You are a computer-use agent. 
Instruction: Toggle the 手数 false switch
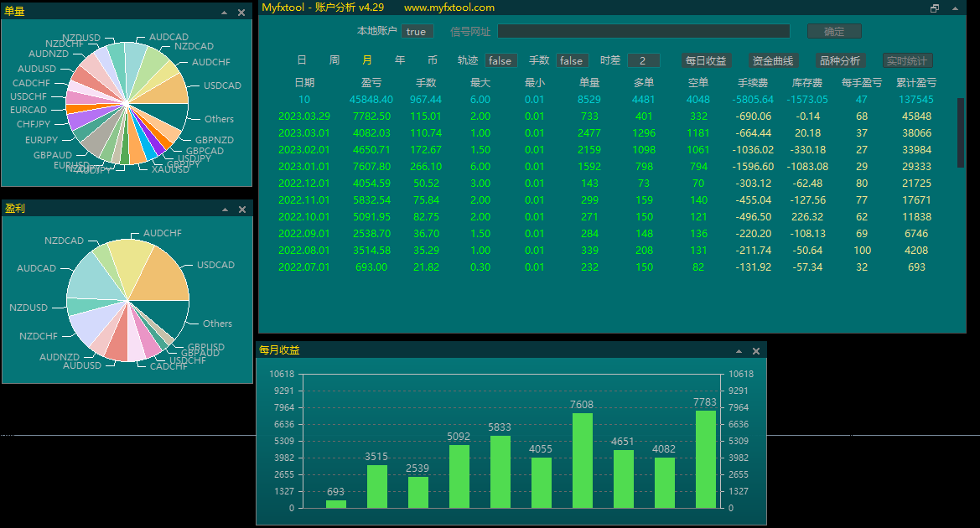pos(572,60)
